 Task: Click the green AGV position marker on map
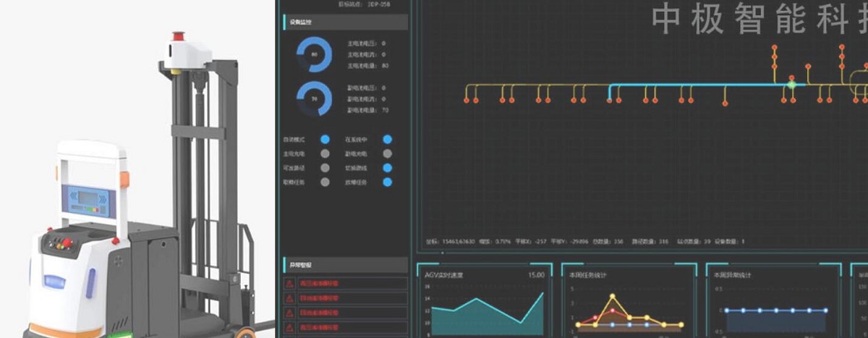[x=791, y=85]
